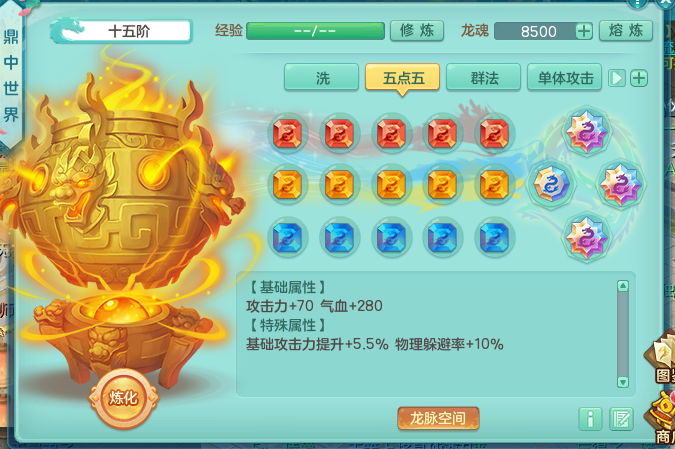The height and width of the screenshot is (449, 675).
Task: Expand more scheme tabs with arrow
Action: pos(616,78)
